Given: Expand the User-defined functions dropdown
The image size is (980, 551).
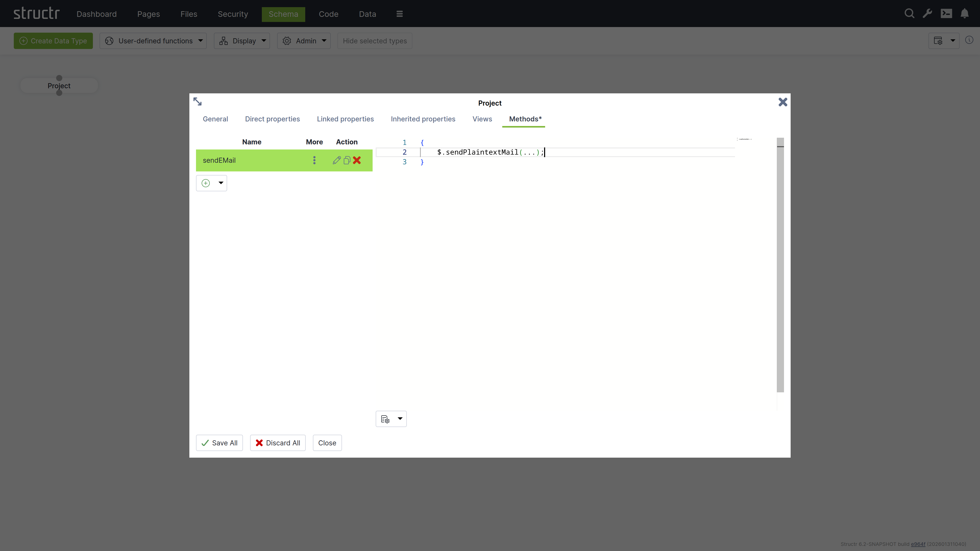Looking at the screenshot, I should (153, 41).
